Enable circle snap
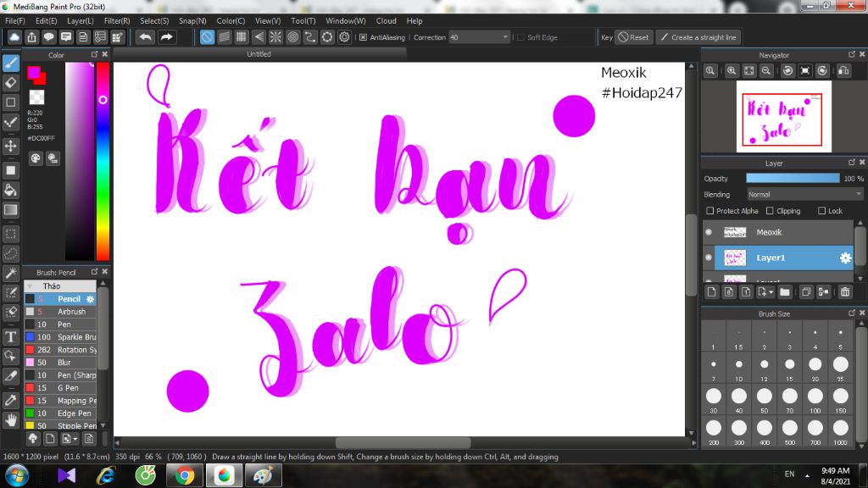This screenshot has height=488, width=868. 292,37
